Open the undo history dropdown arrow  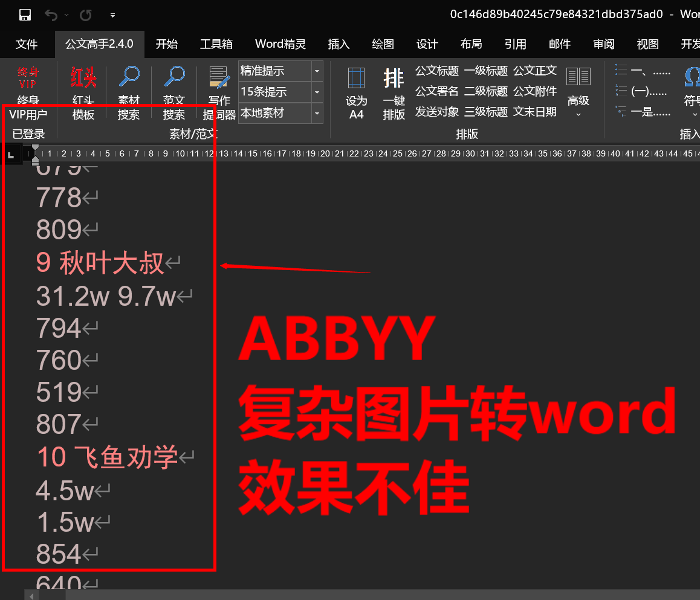[x=66, y=15]
